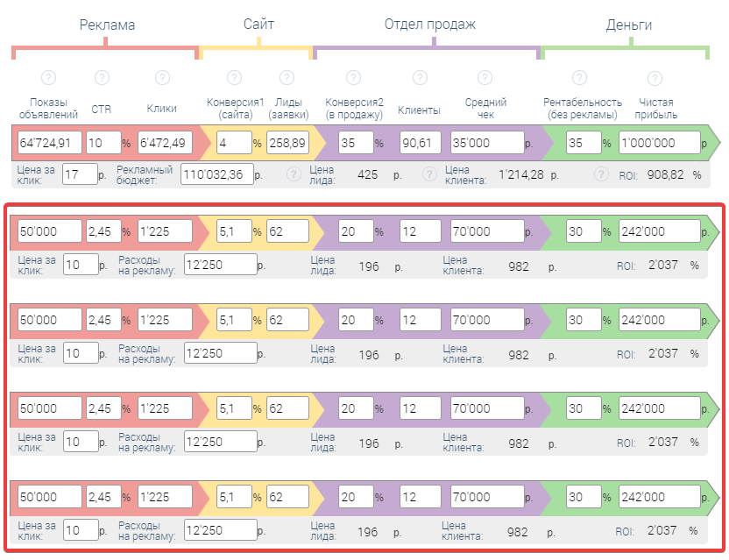This screenshot has width=729, height=560.
Task: Open the CTR column help icon
Action: click(x=102, y=77)
